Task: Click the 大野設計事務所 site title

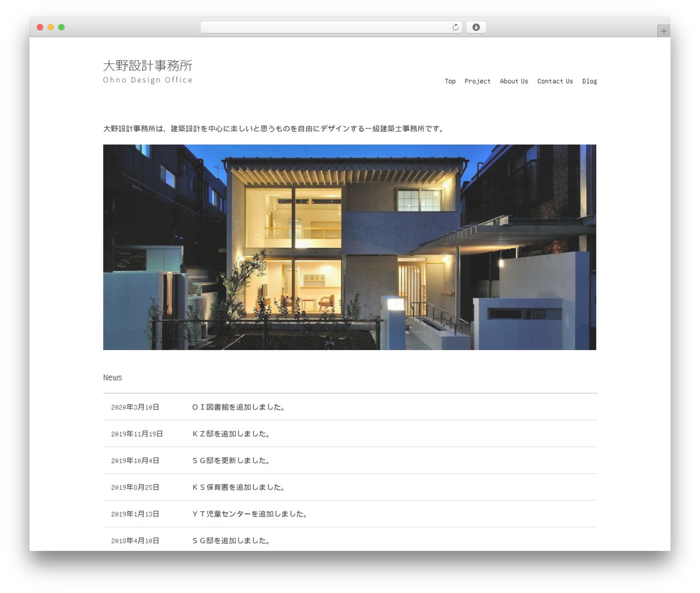Action: click(x=148, y=66)
